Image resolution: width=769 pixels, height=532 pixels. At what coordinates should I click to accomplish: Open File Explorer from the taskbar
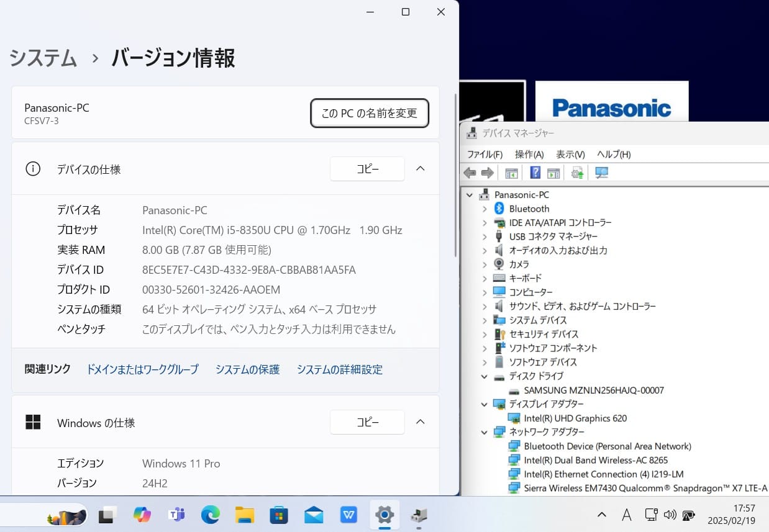pyautogui.click(x=245, y=515)
